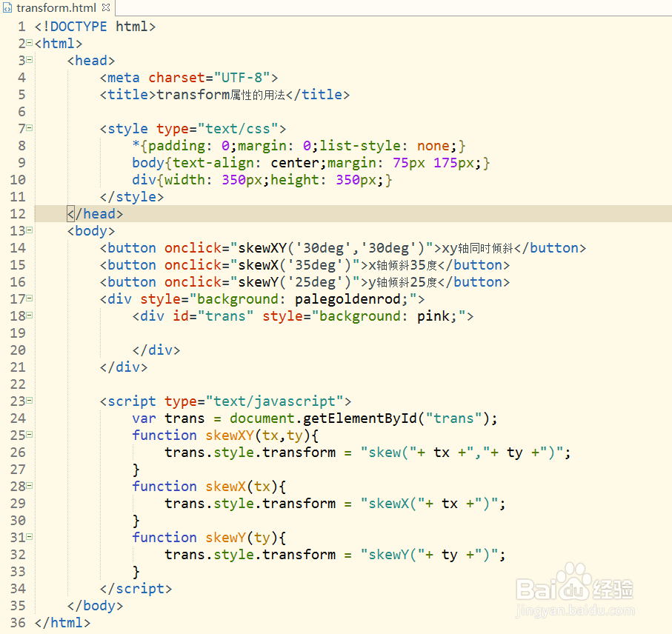Click the HTML file icon on transform.html tab

(x=7, y=8)
